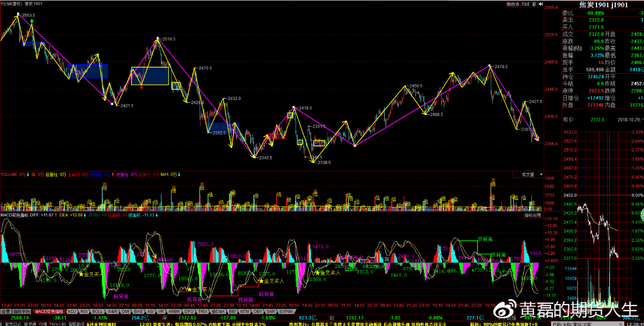Click the 窗 window button
The height and width of the screenshot is (326, 644).
point(534,4)
